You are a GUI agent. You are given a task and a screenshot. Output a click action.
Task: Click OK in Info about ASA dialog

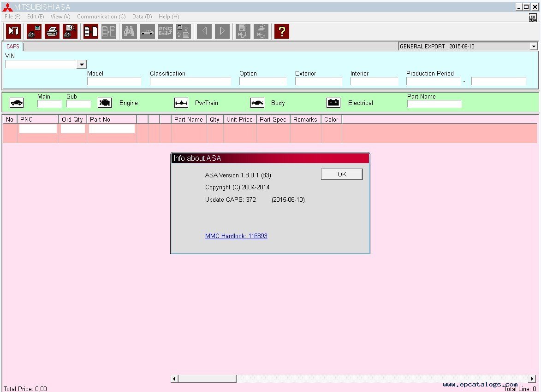click(x=342, y=174)
